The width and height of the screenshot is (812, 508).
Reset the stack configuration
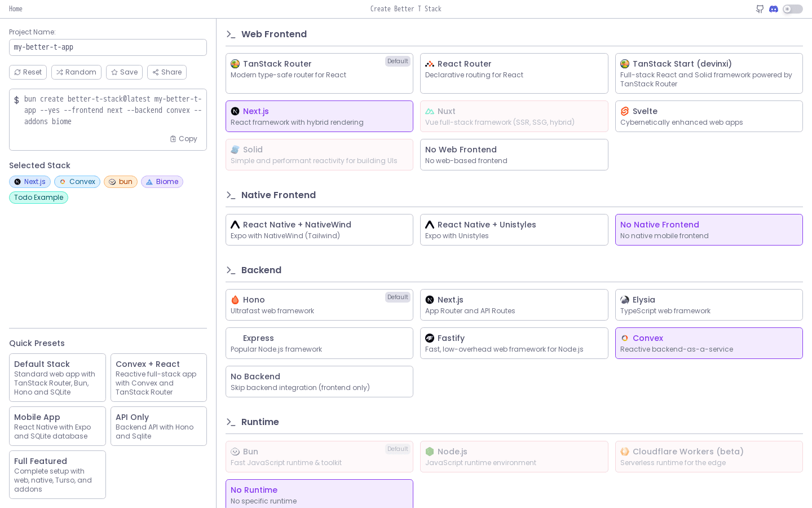tap(28, 72)
